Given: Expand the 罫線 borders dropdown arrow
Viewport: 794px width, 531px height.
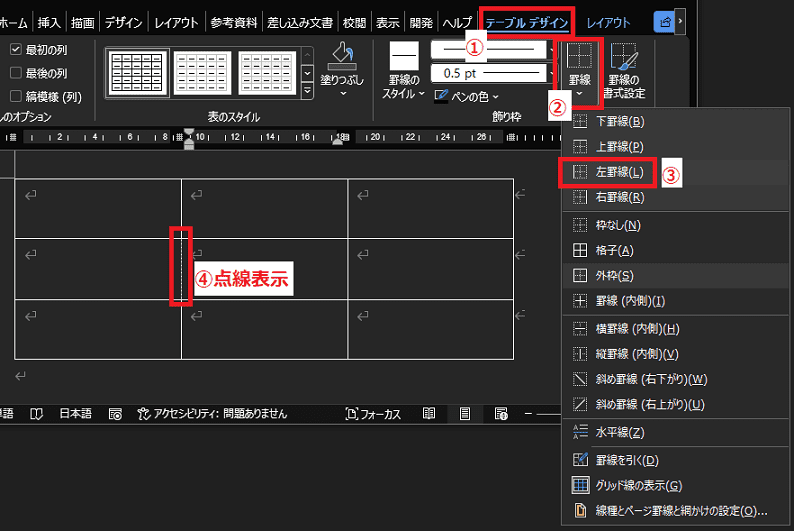Looking at the screenshot, I should click(578, 92).
